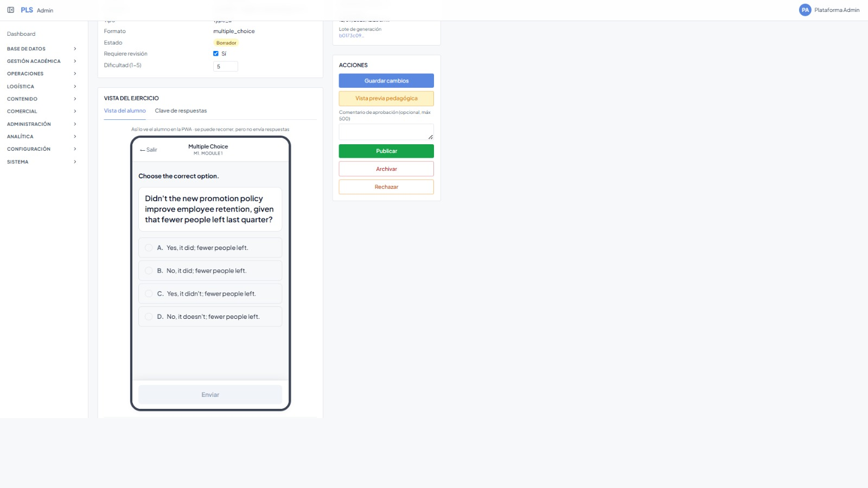Expand the Gestión Académica section
This screenshot has height=488, width=868.
(x=42, y=61)
